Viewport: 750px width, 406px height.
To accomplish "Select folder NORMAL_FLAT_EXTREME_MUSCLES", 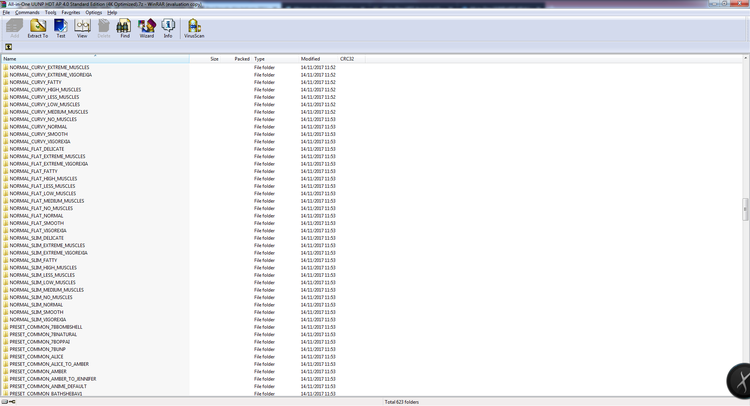I will (47, 156).
